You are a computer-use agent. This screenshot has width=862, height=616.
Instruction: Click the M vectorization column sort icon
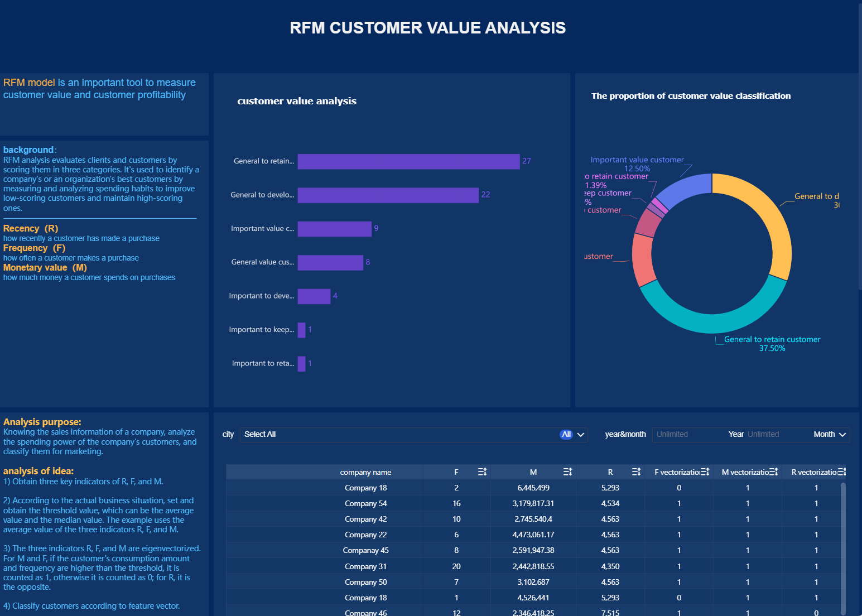[774, 471]
